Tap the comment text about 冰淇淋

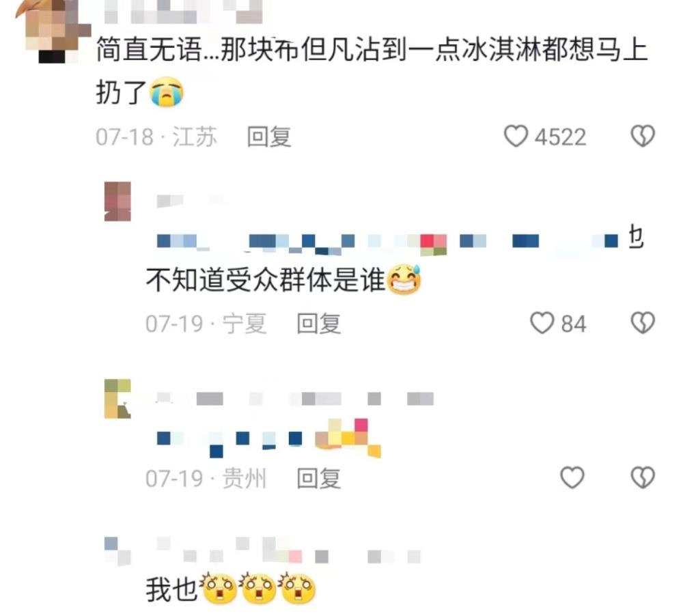coord(372,70)
